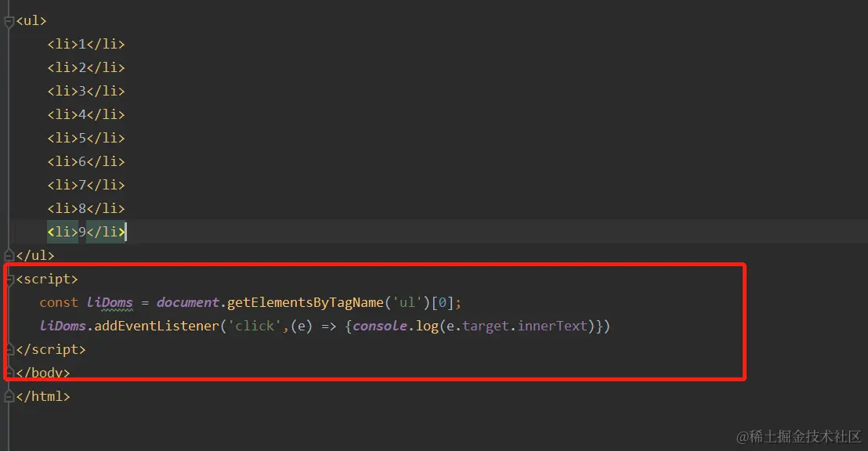
Task: Click the innerText property
Action: [x=552, y=326]
